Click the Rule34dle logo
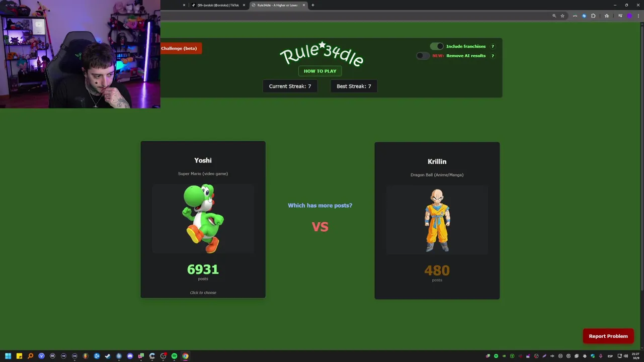Image resolution: width=644 pixels, height=362 pixels. [x=321, y=54]
